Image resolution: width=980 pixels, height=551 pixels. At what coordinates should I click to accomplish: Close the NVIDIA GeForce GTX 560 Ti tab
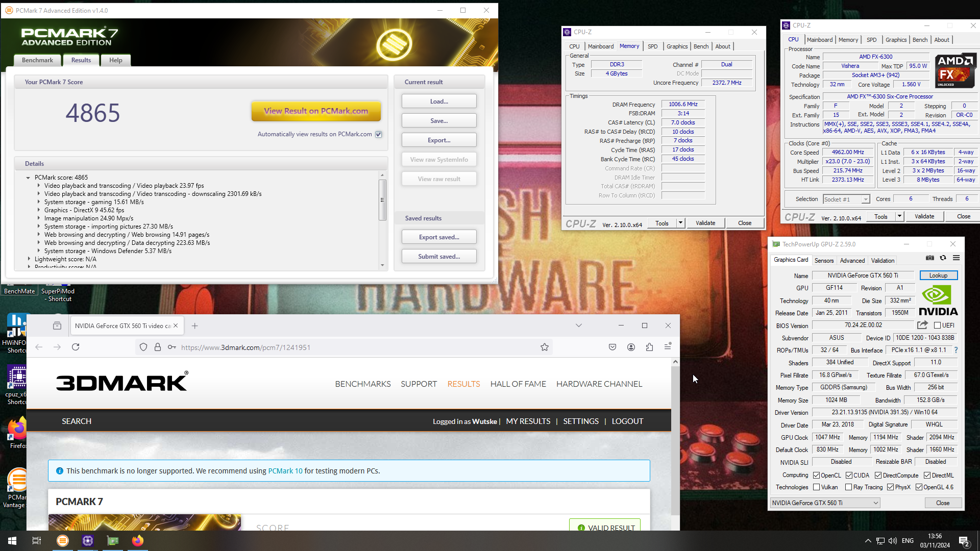[x=176, y=325]
